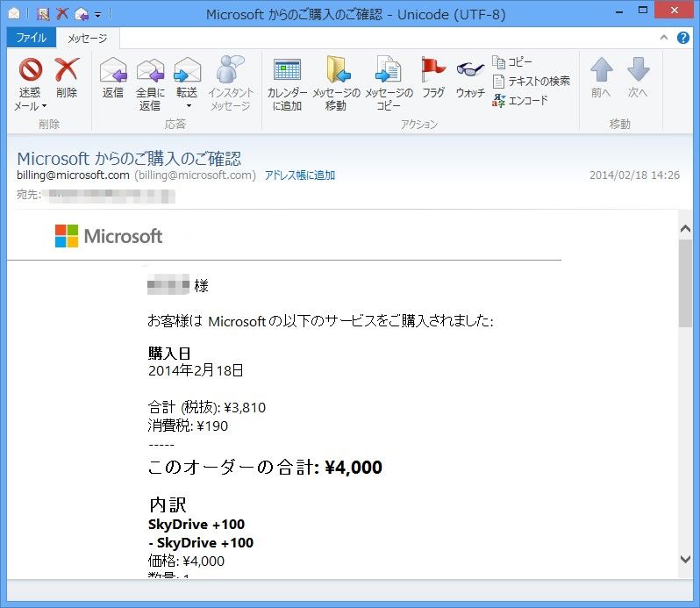Screen dimensions: 700x608
Task: Collapse the ribbon with the caret
Action: (664, 38)
